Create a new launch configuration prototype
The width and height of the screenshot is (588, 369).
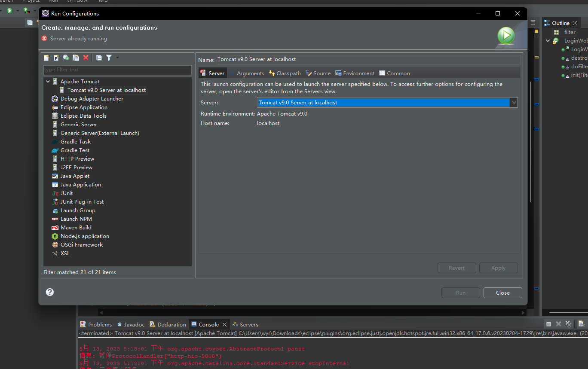tap(56, 58)
